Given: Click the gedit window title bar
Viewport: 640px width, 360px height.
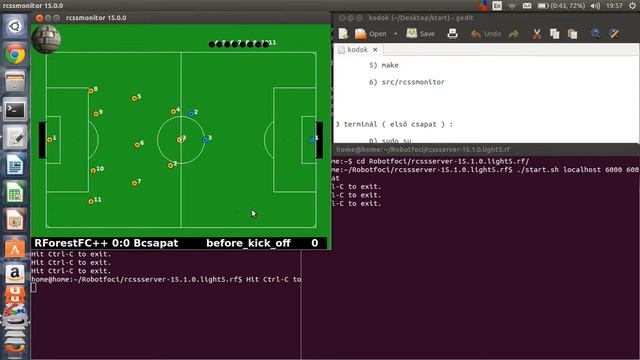Looking at the screenshot, I should 486,18.
